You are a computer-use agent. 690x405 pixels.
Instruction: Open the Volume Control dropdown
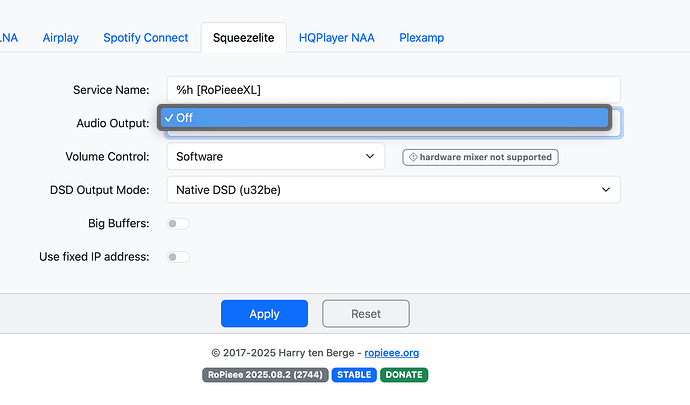[x=275, y=156]
